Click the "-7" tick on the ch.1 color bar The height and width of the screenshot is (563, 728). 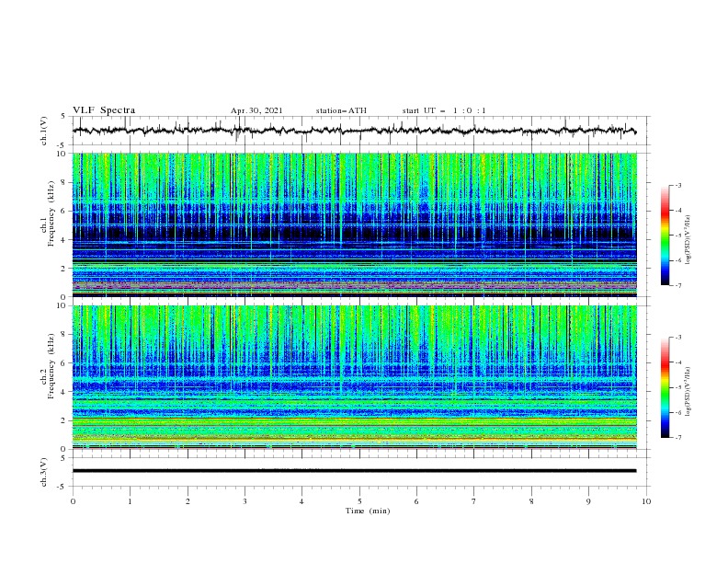point(678,285)
